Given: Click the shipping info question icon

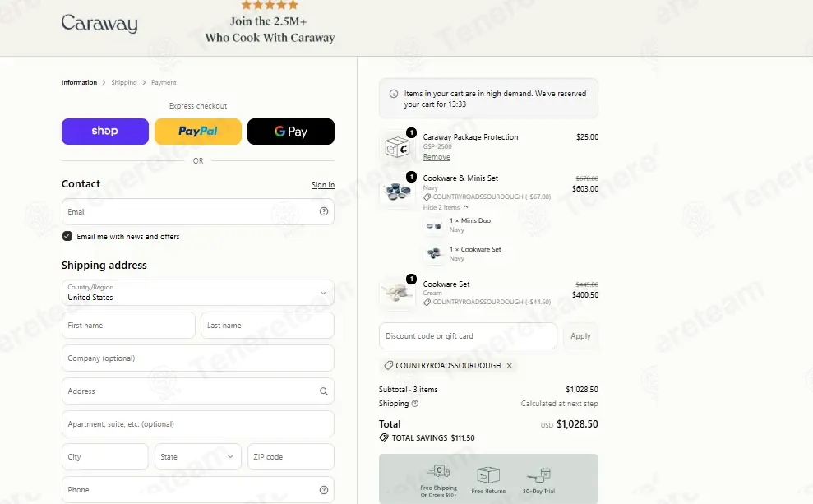Looking at the screenshot, I should [x=415, y=404].
